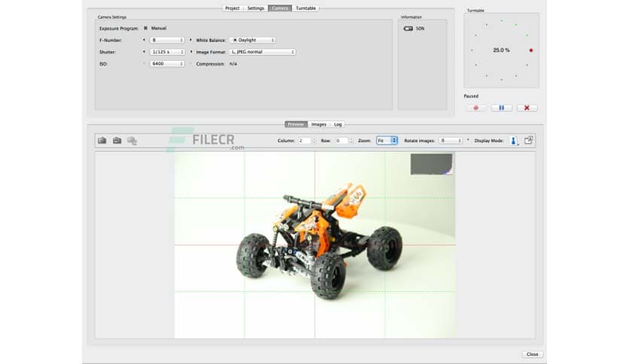The height and width of the screenshot is (364, 629).
Task: Switch to the Turntable tab
Action: point(305,8)
